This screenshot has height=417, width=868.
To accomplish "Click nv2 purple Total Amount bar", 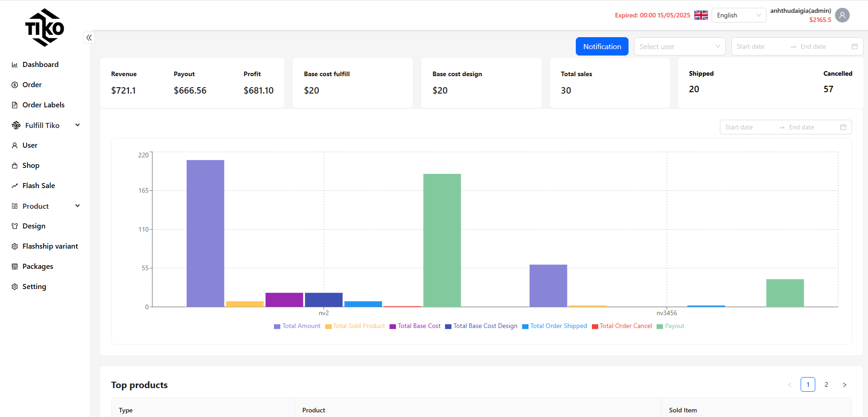I will (x=206, y=234).
